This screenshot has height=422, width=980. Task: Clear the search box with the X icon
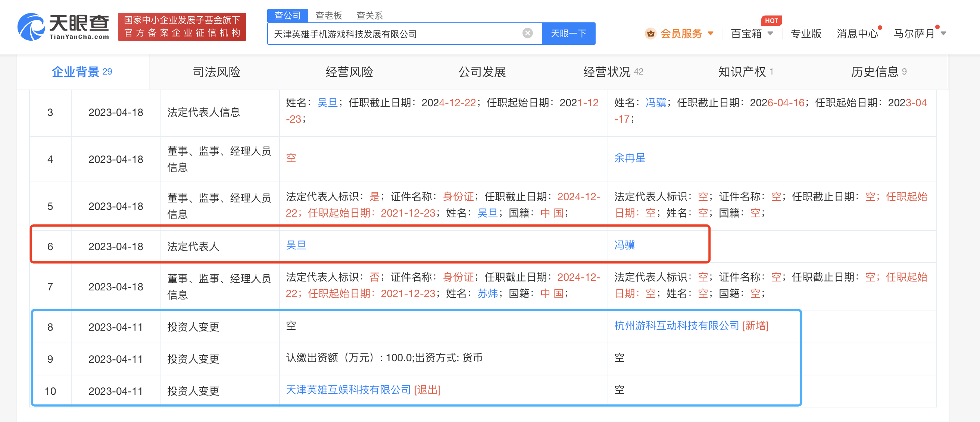(527, 33)
